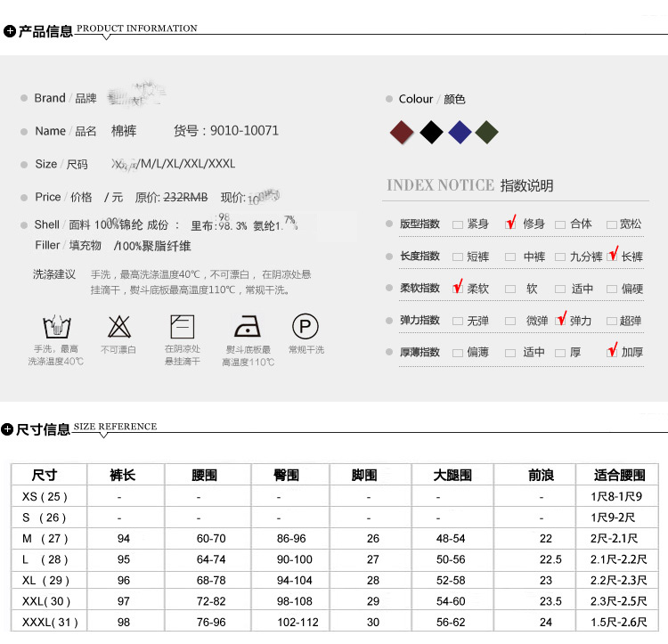
Task: Click the XXXL( 31 ) size row label
Action: pyautogui.click(x=50, y=623)
